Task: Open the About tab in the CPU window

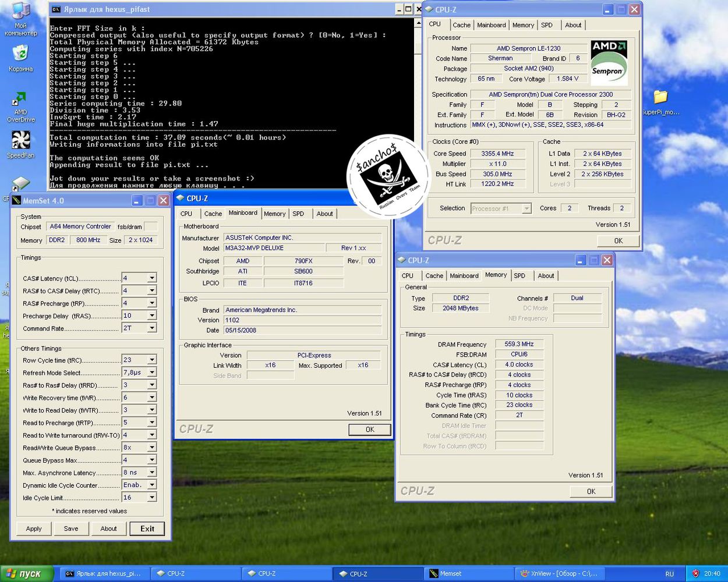Action: [573, 25]
